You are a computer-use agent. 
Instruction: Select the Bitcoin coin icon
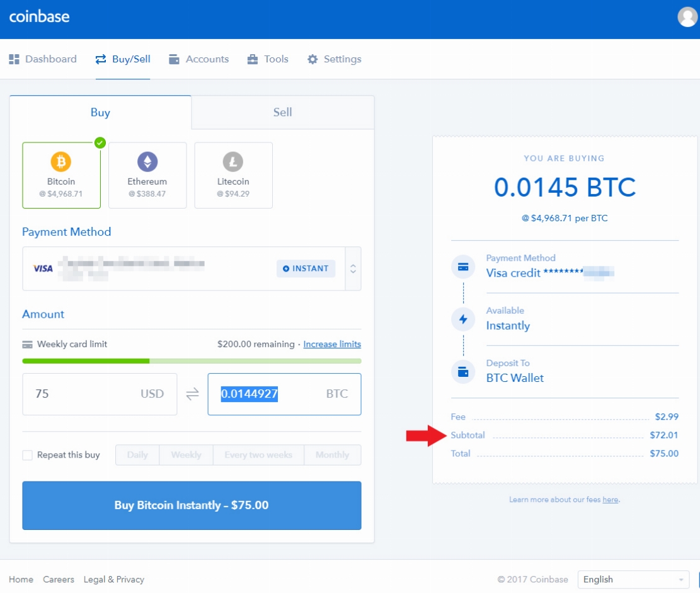61,162
